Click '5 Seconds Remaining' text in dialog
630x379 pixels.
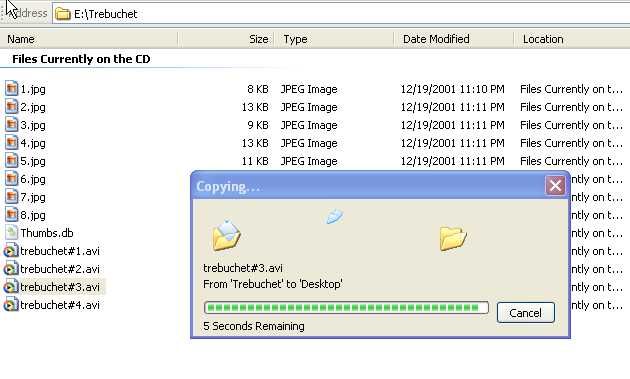[254, 326]
